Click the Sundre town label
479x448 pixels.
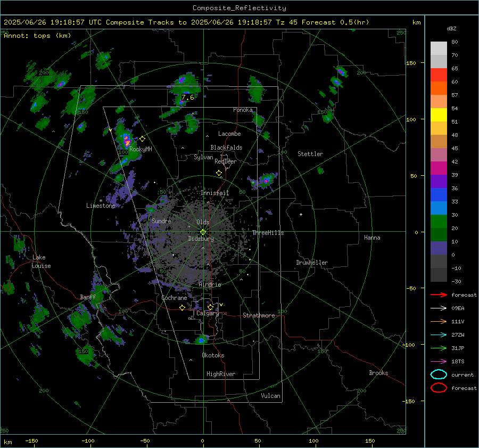(161, 221)
